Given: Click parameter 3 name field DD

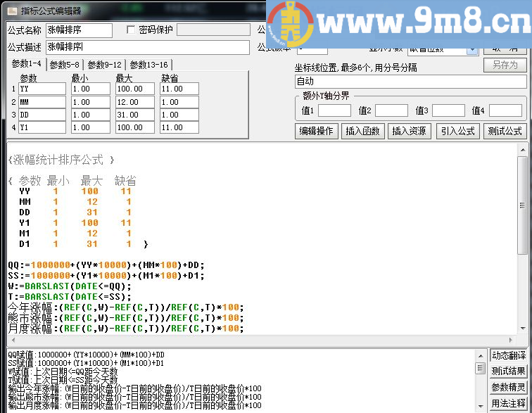Looking at the screenshot, I should click(x=42, y=115).
